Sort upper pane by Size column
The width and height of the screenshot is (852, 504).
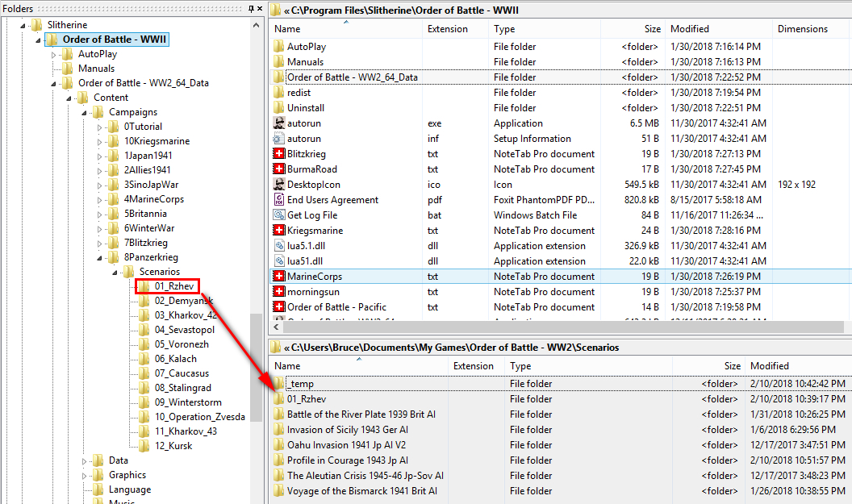633,29
